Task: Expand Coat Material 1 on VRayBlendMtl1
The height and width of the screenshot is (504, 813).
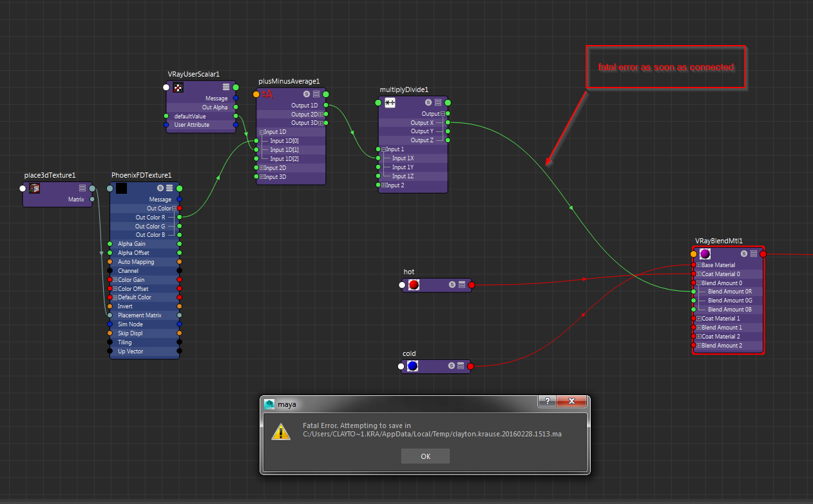Action: (699, 319)
